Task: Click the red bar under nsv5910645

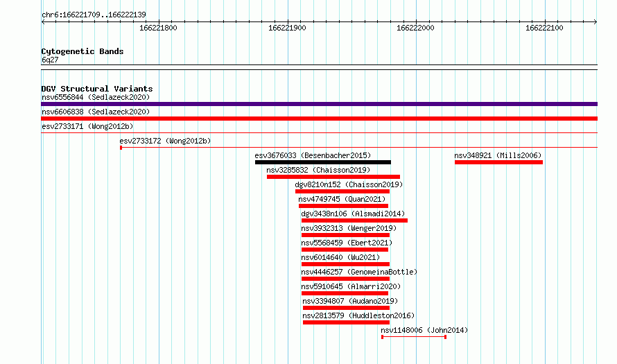Action: [x=345, y=293]
